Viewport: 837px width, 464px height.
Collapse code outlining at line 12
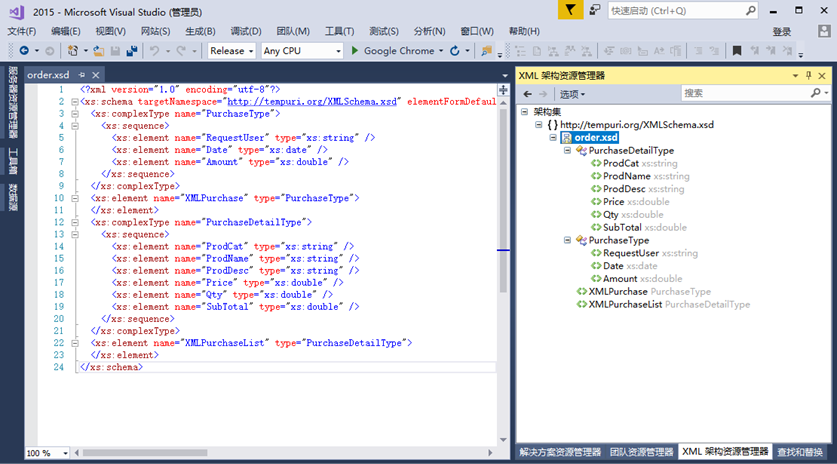click(75, 222)
